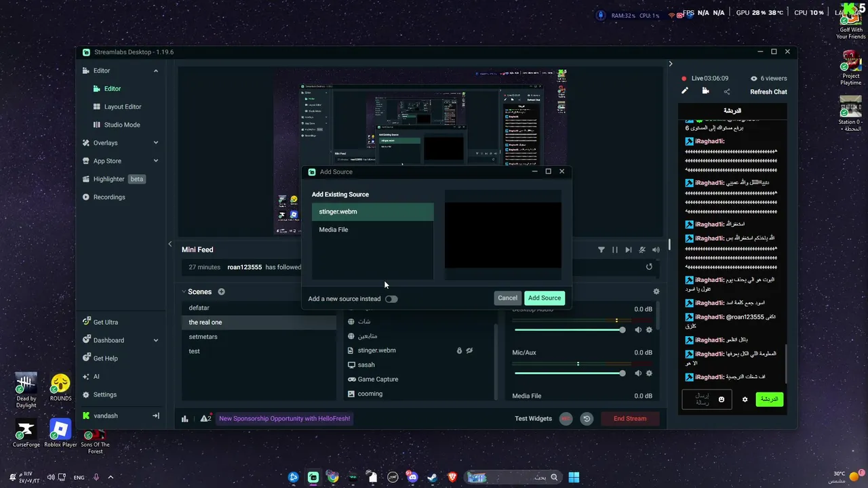Start recording with REC button
Image resolution: width=868 pixels, height=488 pixels.
(566, 419)
